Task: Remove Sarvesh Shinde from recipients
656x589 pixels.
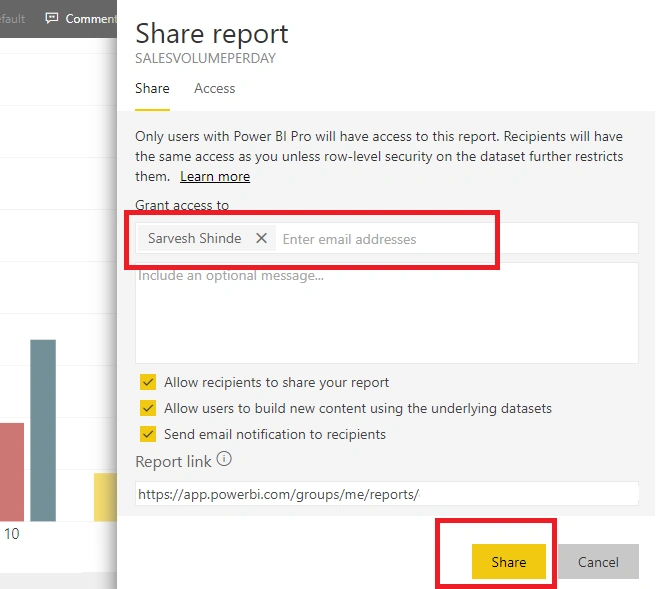Action: point(261,238)
